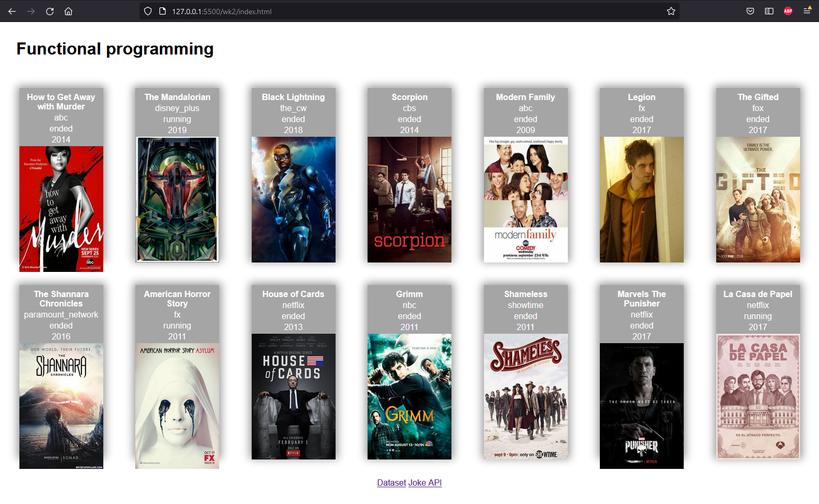819x504 pixels.
Task: Click the Grimm poster image
Action: 409,397
